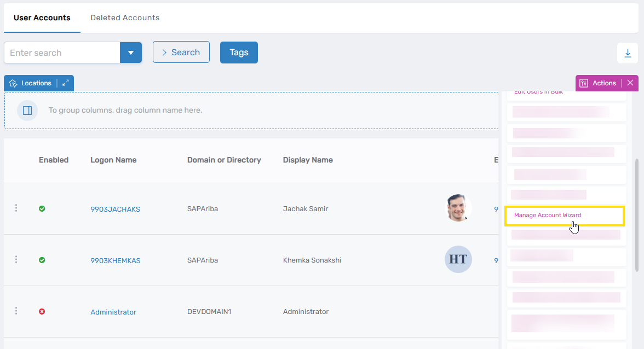Open the row menu for 9903JACHAKS
Image resolution: width=644 pixels, height=349 pixels.
point(16,208)
